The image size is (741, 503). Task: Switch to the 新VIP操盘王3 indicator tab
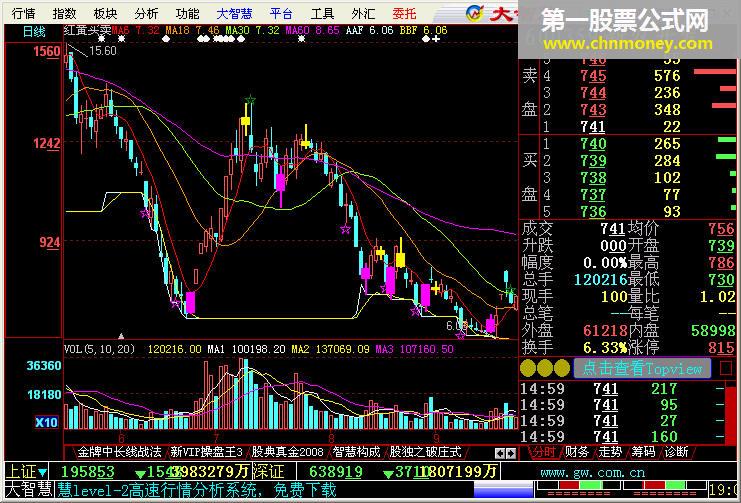(x=207, y=452)
